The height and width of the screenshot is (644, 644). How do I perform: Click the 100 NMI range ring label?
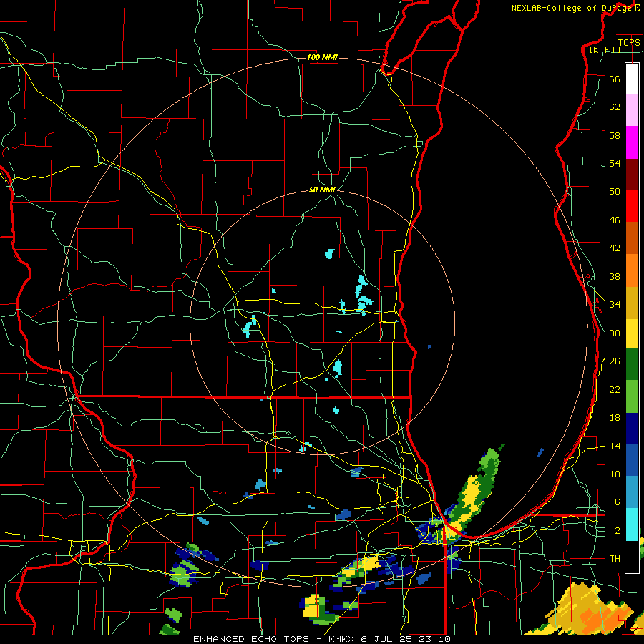click(x=322, y=57)
